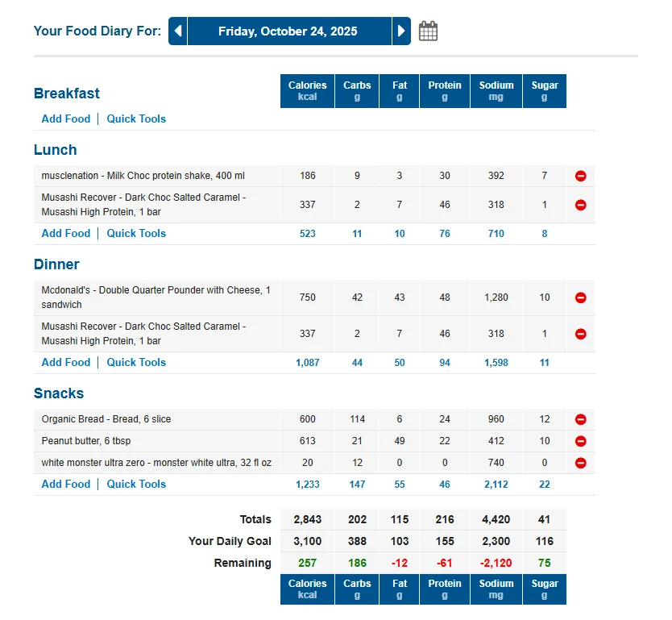
Task: Add Food to Lunch
Action: (x=66, y=233)
